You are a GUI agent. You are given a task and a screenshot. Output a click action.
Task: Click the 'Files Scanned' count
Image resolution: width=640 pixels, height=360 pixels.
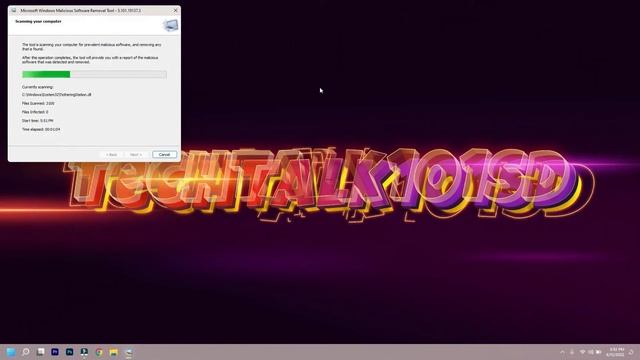(38, 103)
